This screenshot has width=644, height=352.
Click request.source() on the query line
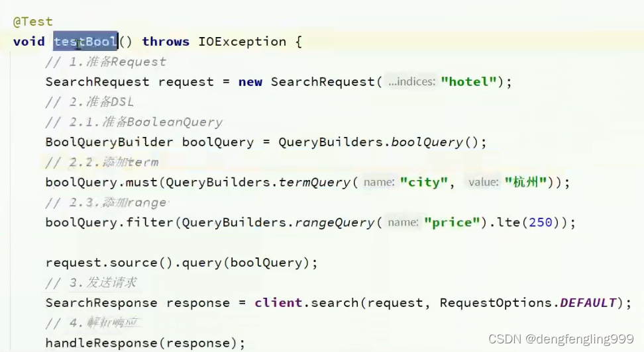coord(101,263)
